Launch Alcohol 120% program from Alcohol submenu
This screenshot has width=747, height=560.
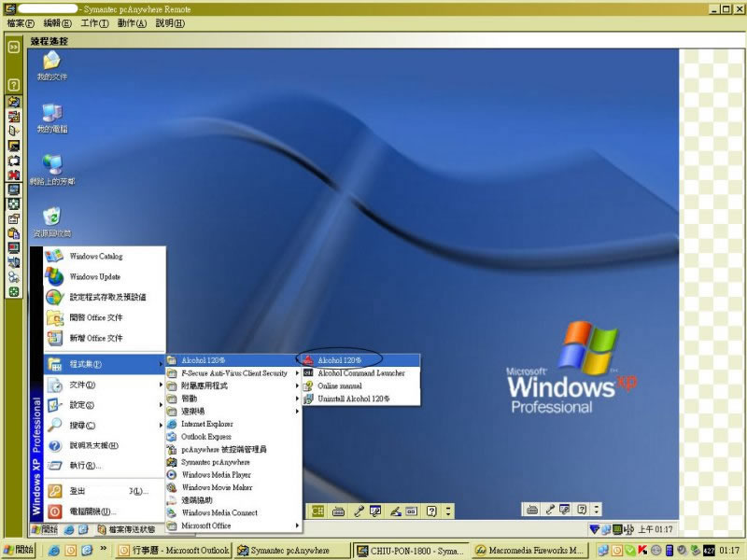click(x=361, y=360)
